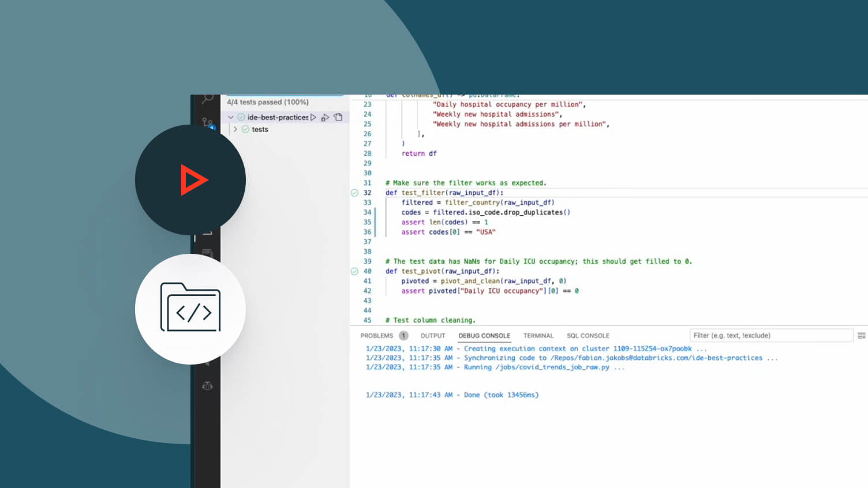This screenshot has height=488, width=868.
Task: Open the Terminal tab
Action: [x=538, y=336]
